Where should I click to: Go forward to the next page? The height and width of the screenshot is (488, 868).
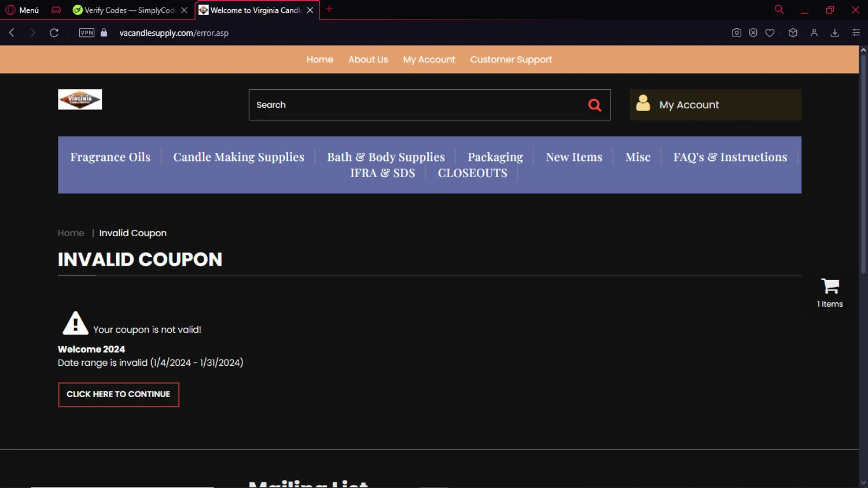click(x=33, y=33)
